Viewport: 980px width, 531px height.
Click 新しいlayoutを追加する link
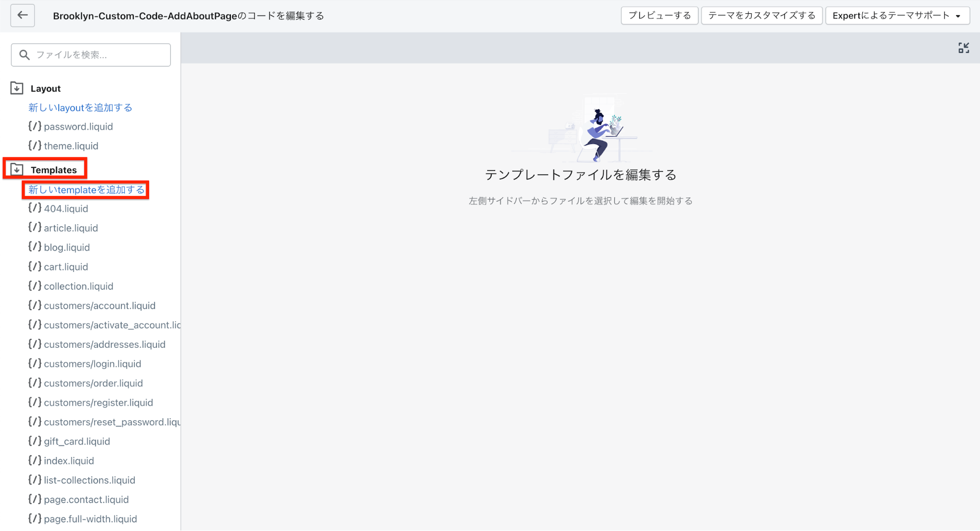point(80,108)
